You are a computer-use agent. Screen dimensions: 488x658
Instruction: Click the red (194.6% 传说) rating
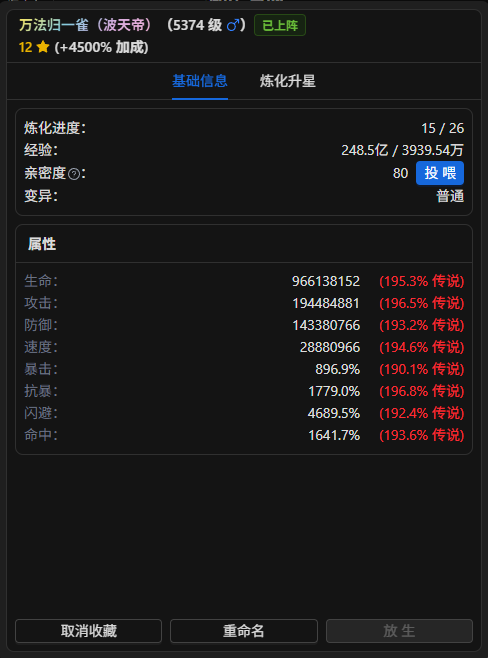tap(422, 347)
